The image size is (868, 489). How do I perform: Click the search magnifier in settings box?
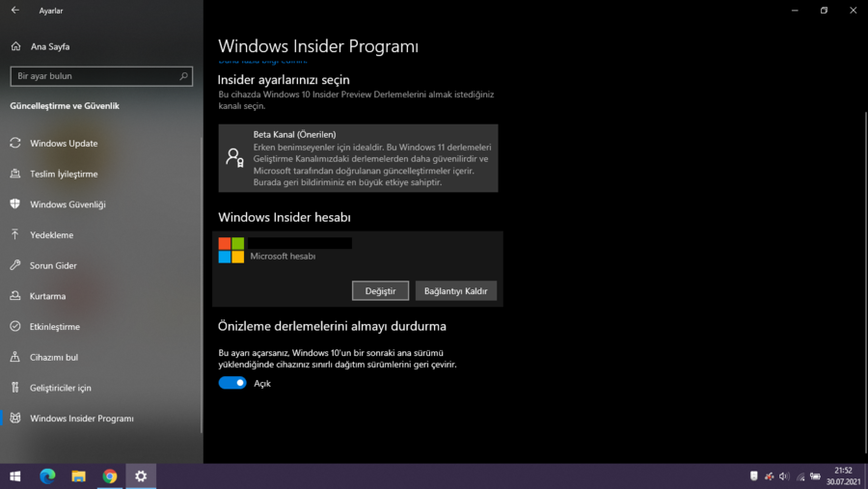point(183,76)
